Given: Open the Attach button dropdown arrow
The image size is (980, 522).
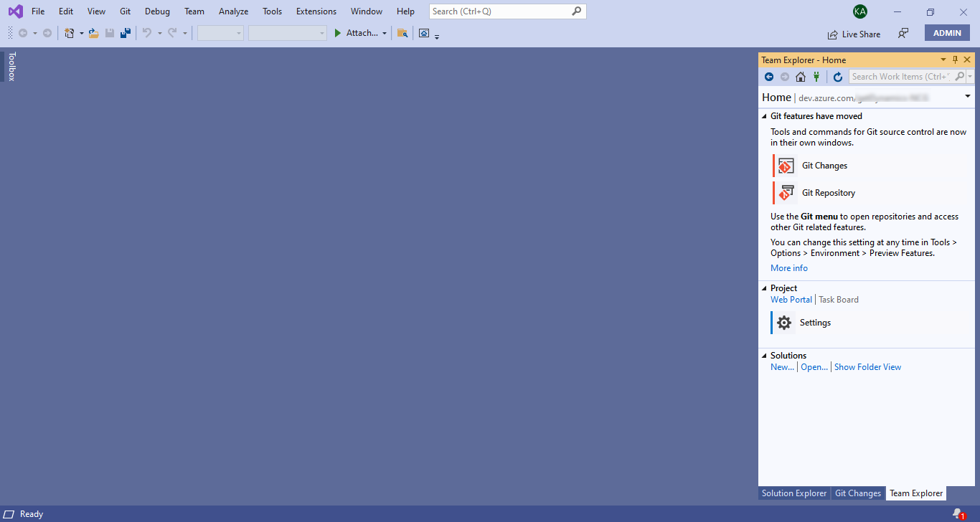Looking at the screenshot, I should [385, 33].
